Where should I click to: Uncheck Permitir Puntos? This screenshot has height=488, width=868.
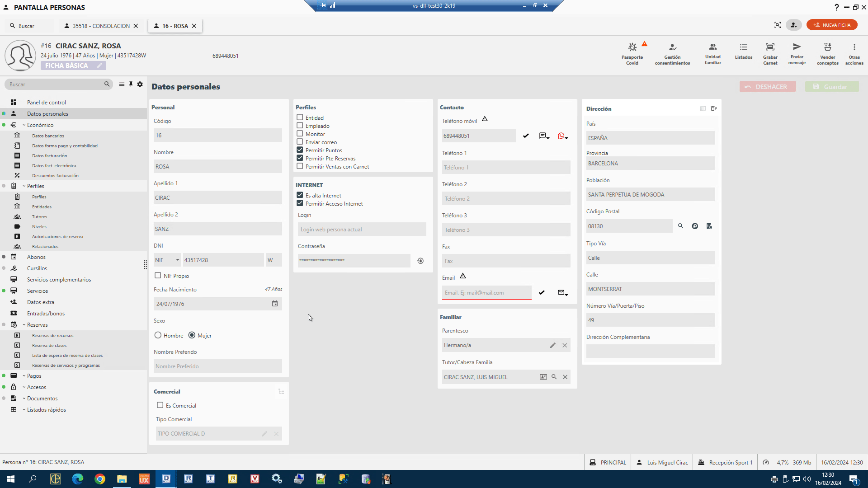(300, 150)
